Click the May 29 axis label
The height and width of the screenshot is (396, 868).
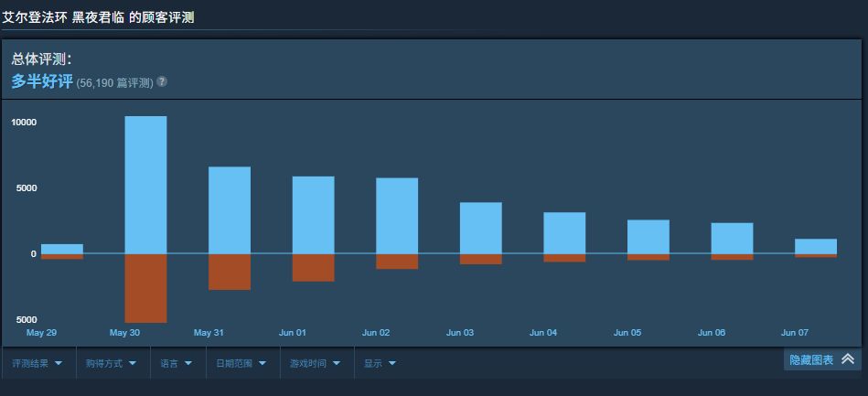click(41, 333)
